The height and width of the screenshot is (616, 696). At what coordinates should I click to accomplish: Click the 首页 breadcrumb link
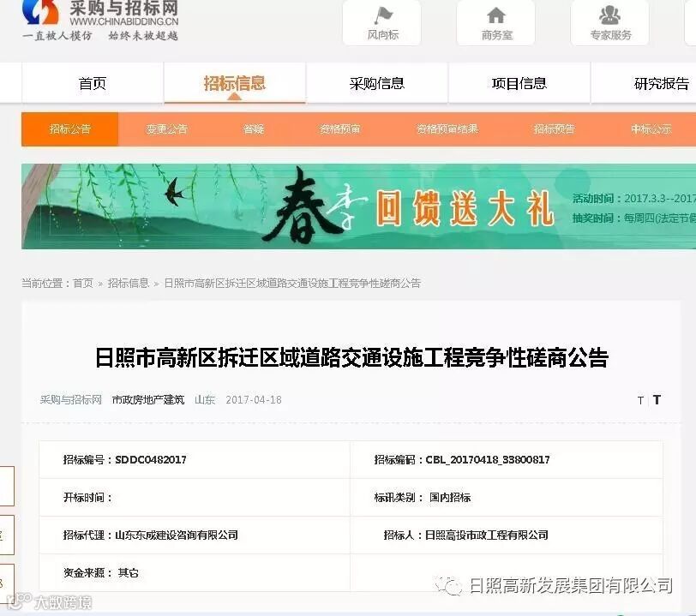pyautogui.click(x=83, y=283)
